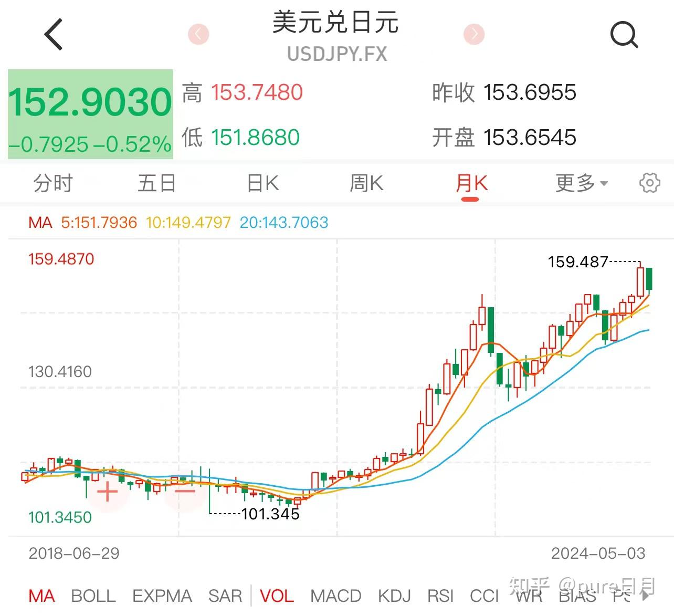
Task: Select MA overlay indicator
Action: (x=41, y=596)
